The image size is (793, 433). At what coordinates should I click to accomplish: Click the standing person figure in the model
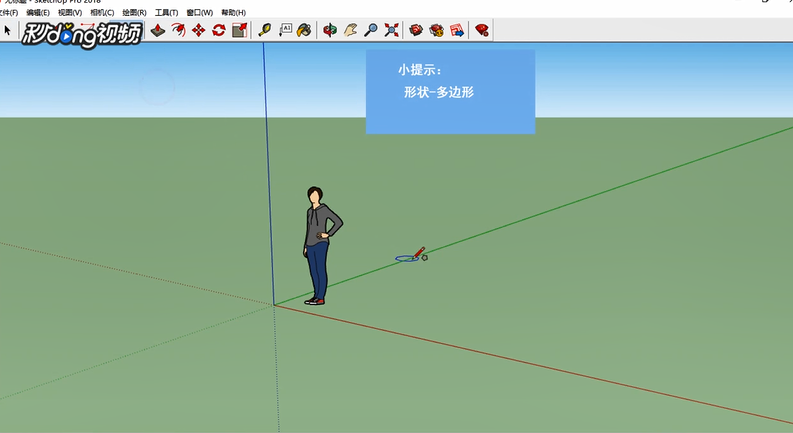click(320, 246)
